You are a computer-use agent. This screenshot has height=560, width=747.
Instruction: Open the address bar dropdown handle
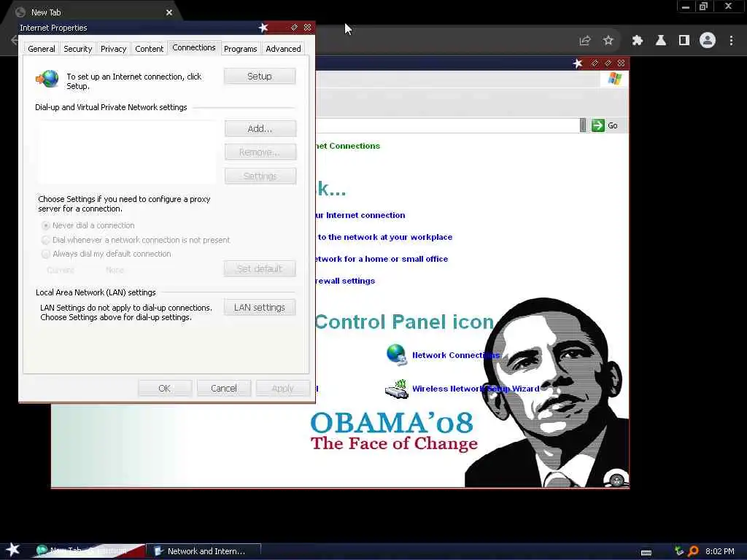click(x=583, y=125)
